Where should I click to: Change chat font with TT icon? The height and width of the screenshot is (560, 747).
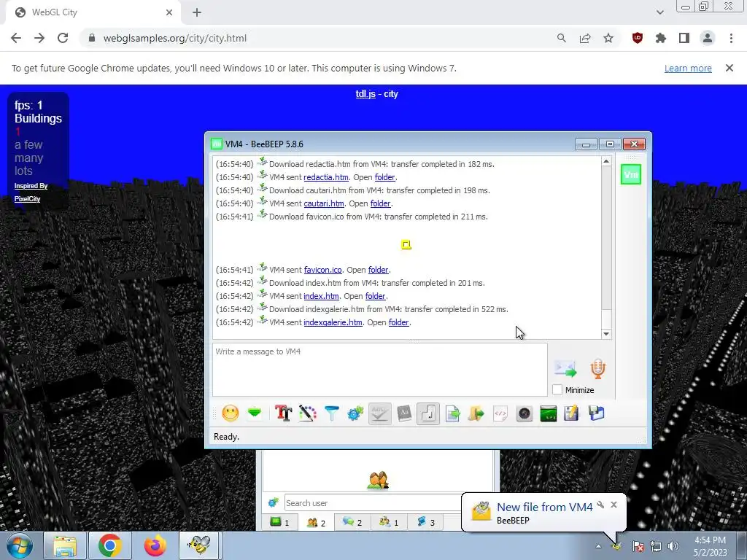pos(284,413)
